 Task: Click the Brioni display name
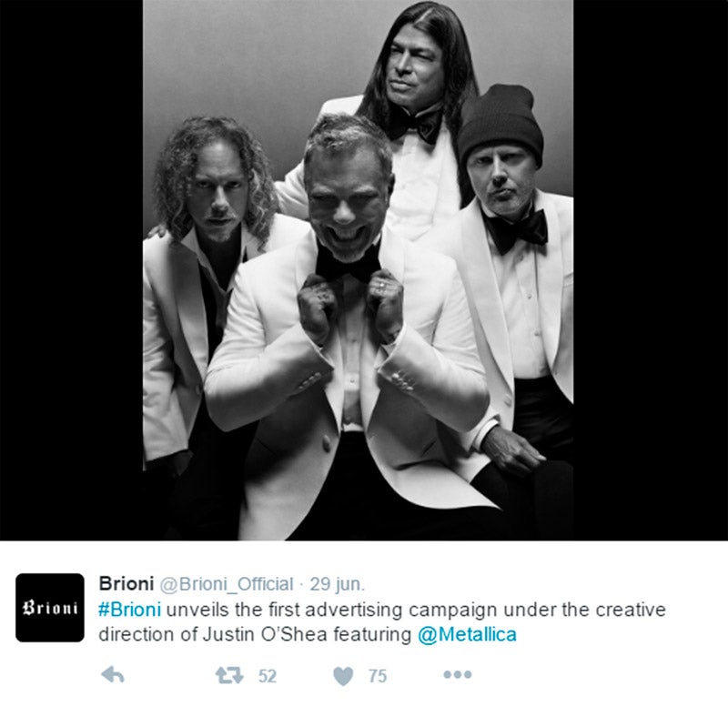tap(126, 583)
